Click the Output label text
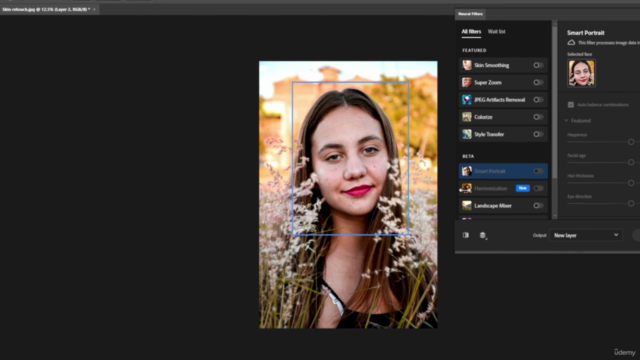Viewport: 640px width, 360px height. pyautogui.click(x=539, y=235)
